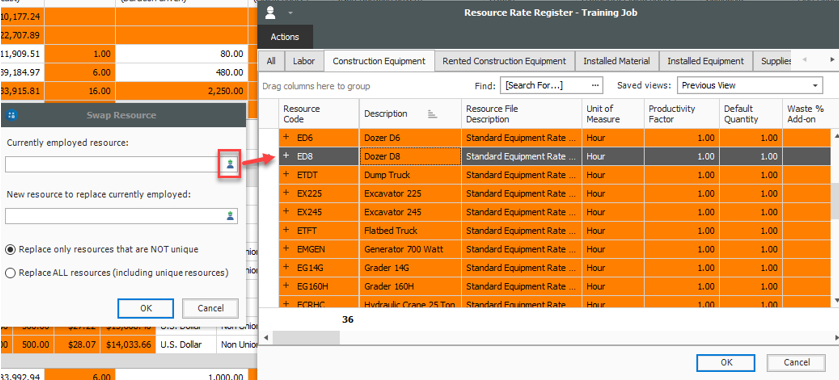
Task: Open the title bar quick-access dropdown arrow
Action: (291, 13)
